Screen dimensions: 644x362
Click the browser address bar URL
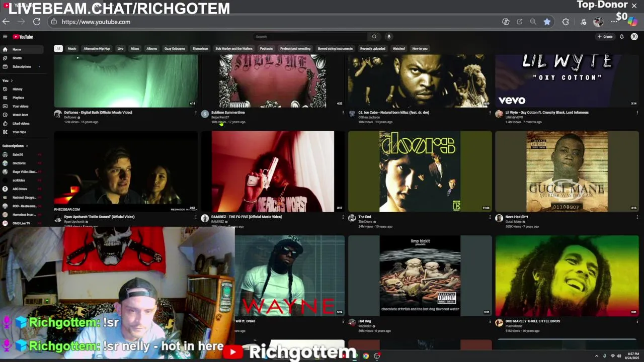[96, 22]
